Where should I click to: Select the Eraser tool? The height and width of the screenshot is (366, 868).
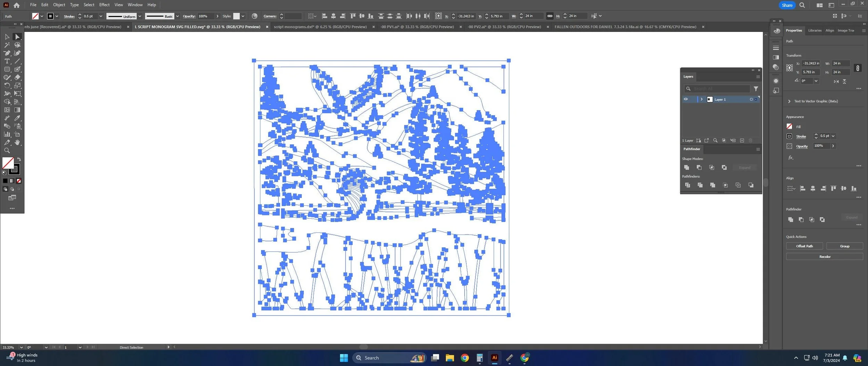tap(17, 77)
